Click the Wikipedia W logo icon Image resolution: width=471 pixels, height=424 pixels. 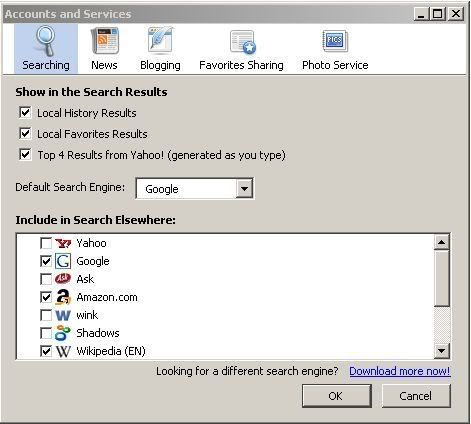pos(63,351)
